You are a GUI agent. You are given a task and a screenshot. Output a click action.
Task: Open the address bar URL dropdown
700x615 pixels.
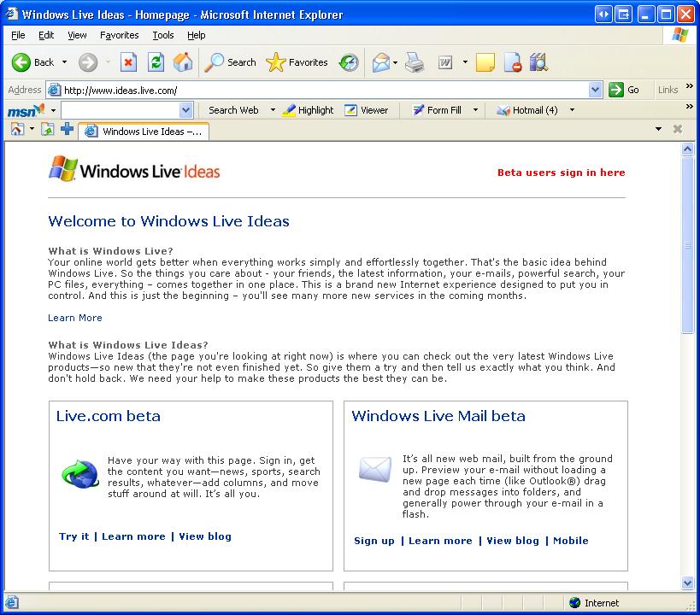coord(595,90)
